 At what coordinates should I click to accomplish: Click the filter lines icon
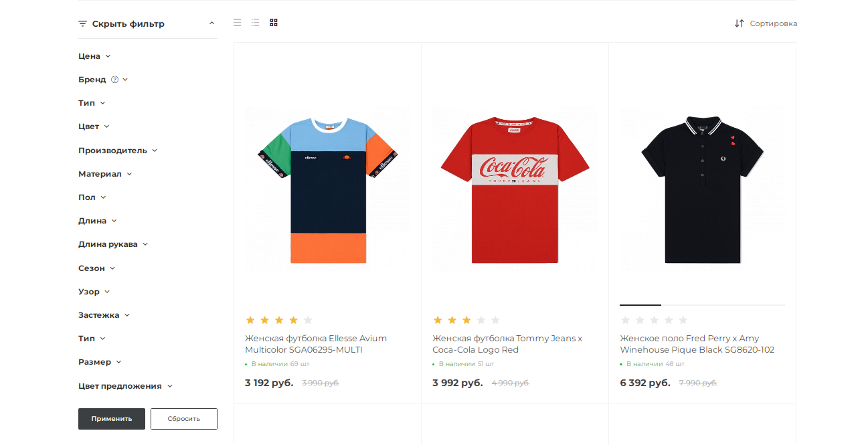click(82, 23)
